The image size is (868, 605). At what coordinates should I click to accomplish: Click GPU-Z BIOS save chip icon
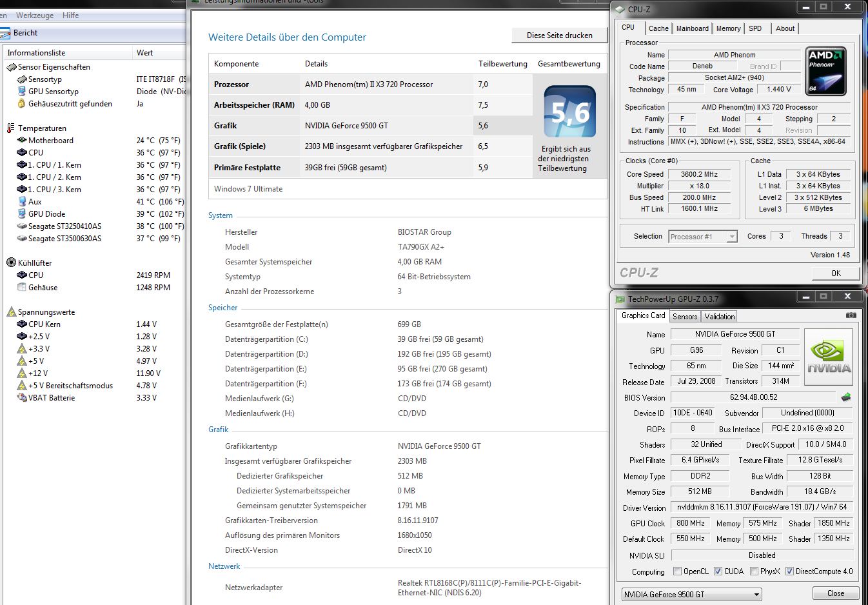tap(847, 397)
